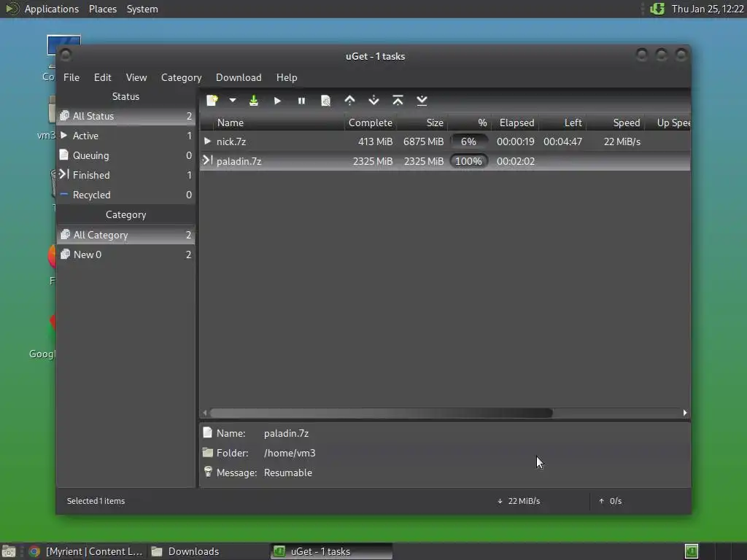The width and height of the screenshot is (747, 560).
Task: Select All Status in the sidebar
Action: [125, 116]
